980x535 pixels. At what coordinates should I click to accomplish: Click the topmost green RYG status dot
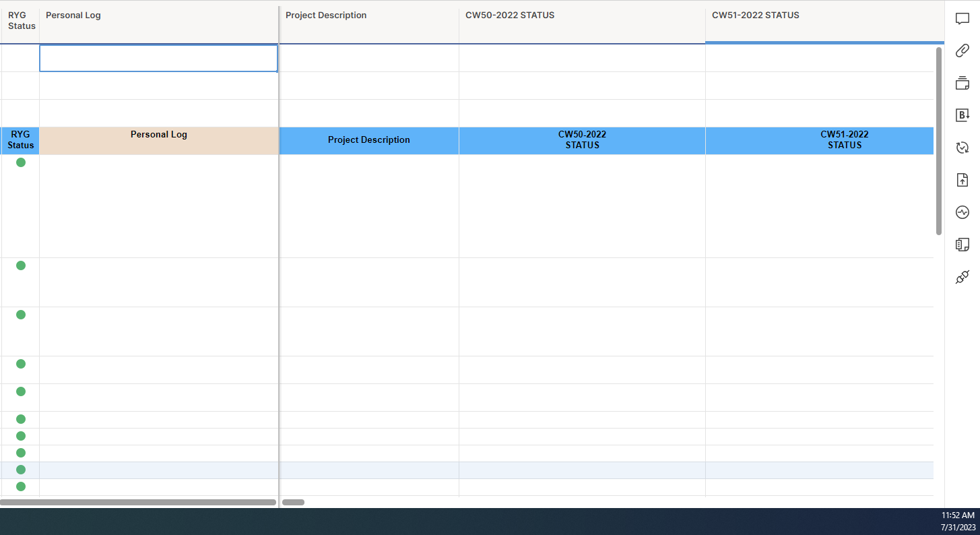click(x=21, y=162)
